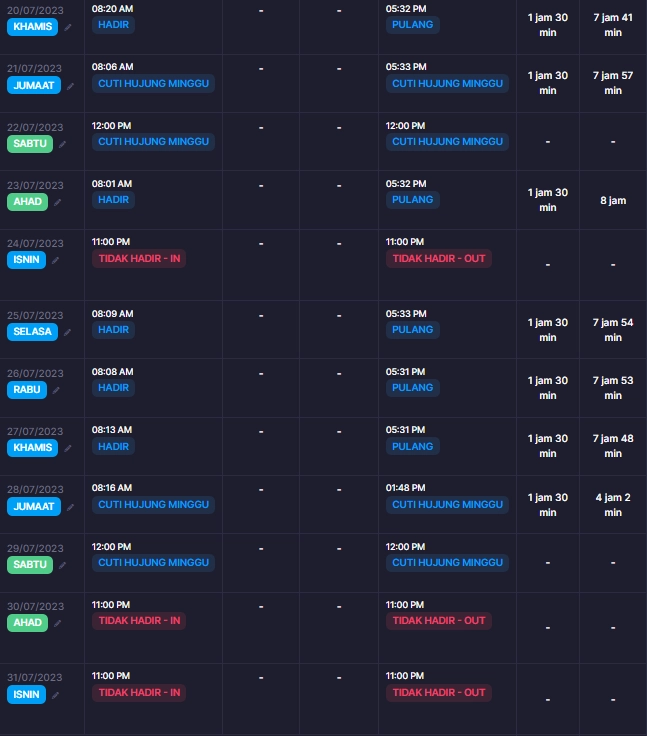This screenshot has width=647, height=736.
Task: Open the edit pencil for 30/07/2023 AHAD
Action: [58, 623]
